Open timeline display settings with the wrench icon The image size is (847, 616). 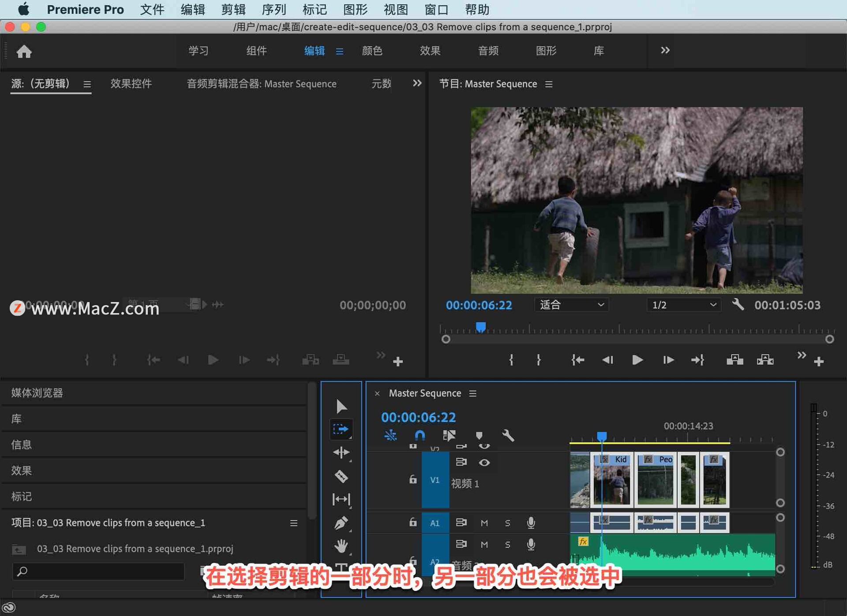point(508,436)
